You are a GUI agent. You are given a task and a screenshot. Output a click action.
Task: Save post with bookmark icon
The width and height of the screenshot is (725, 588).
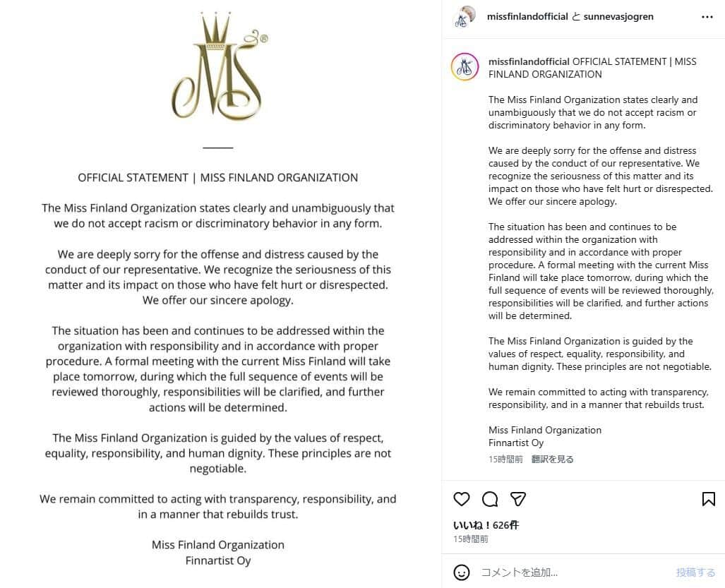pos(708,499)
